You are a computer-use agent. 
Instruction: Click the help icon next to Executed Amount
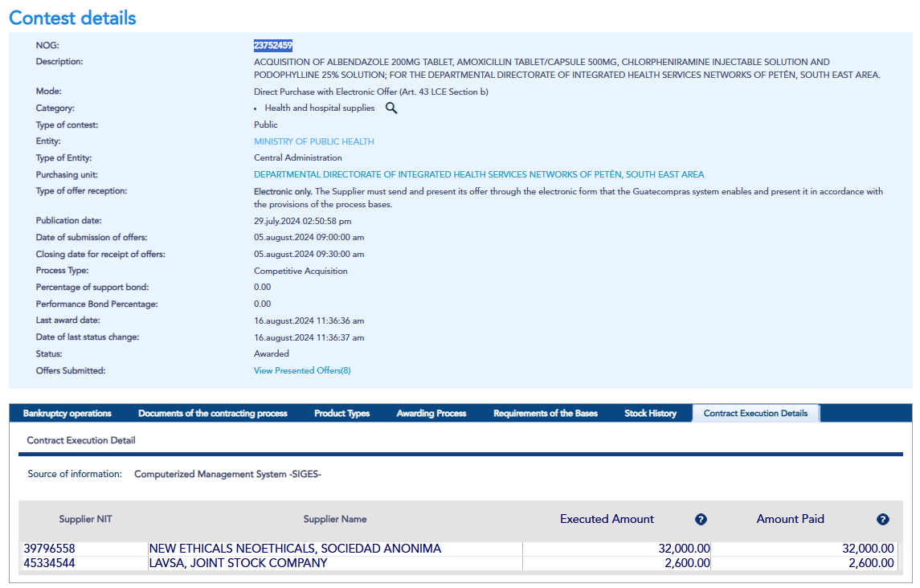[x=701, y=519]
